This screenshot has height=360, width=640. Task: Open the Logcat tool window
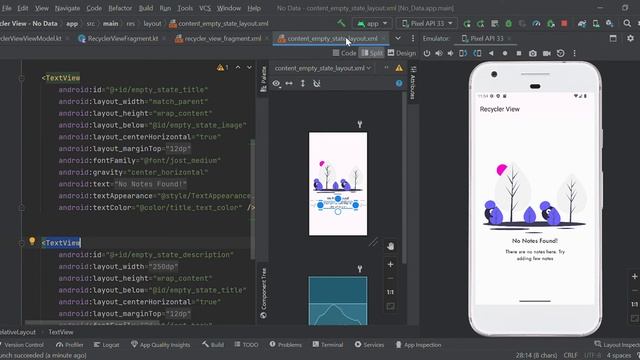(x=107, y=345)
